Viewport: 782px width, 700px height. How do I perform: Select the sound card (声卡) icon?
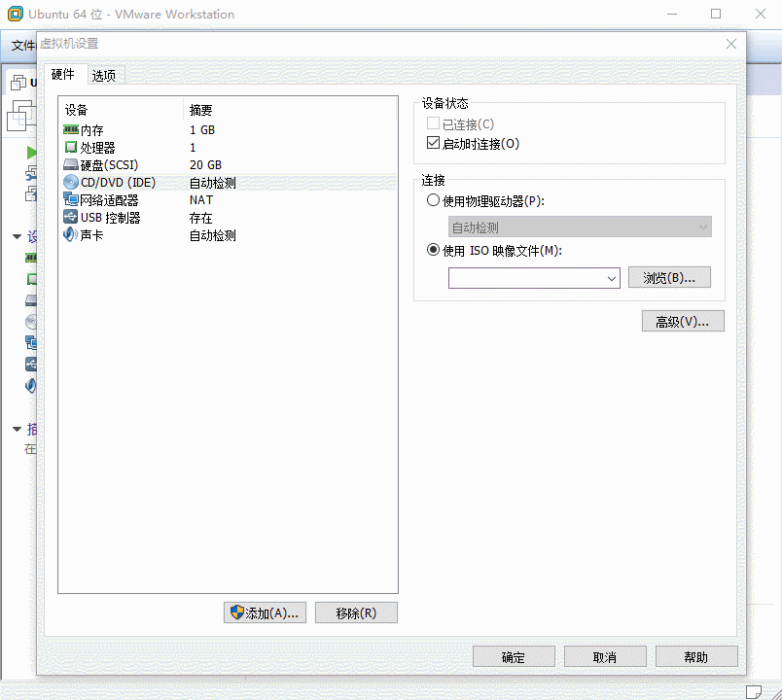tap(70, 234)
